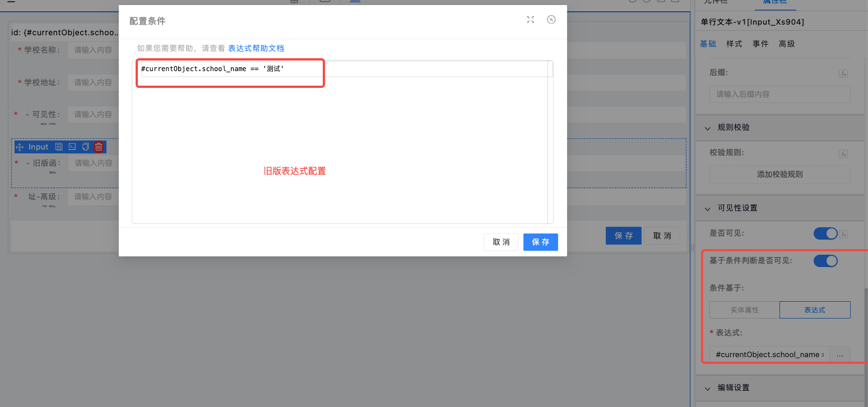Click the document icon next to Input label
Image resolution: width=868 pixels, height=407 pixels.
pyautogui.click(x=58, y=147)
